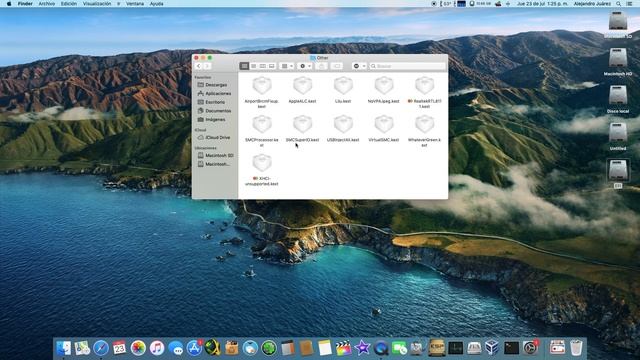The width and height of the screenshot is (640, 360).
Task: Switch Finder to gallery view
Action: [x=272, y=66]
